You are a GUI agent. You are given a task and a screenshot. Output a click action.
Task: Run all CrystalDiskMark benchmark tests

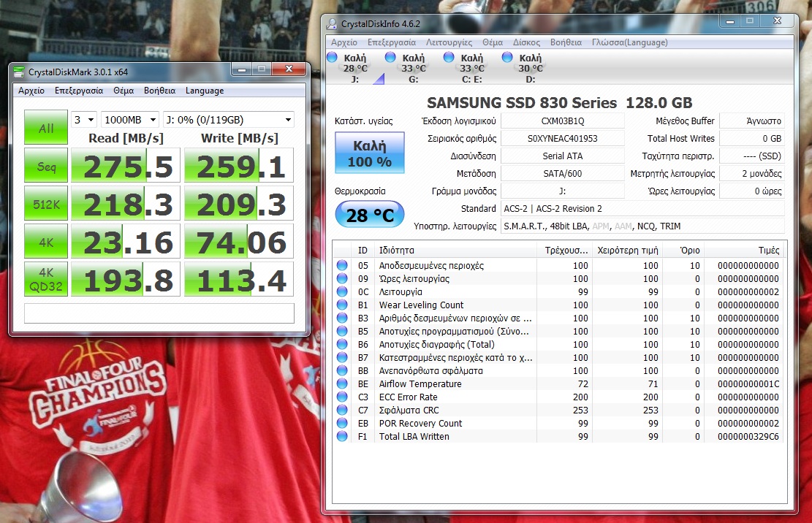coord(46,127)
